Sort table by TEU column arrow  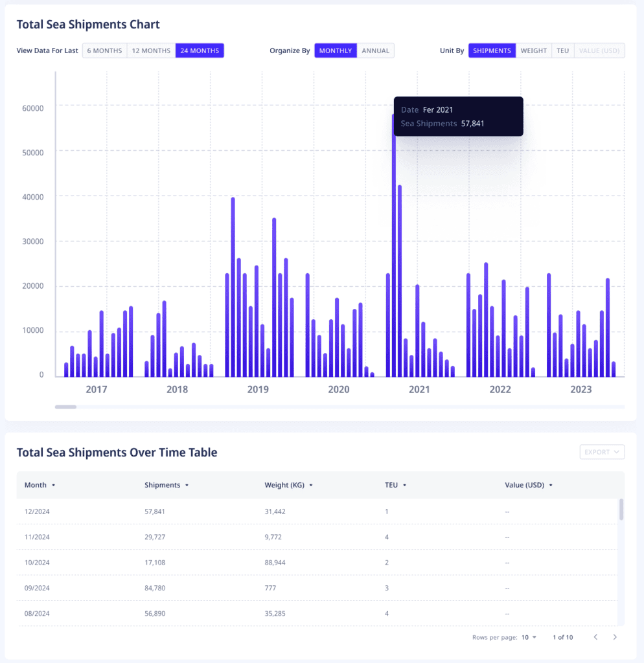point(404,486)
